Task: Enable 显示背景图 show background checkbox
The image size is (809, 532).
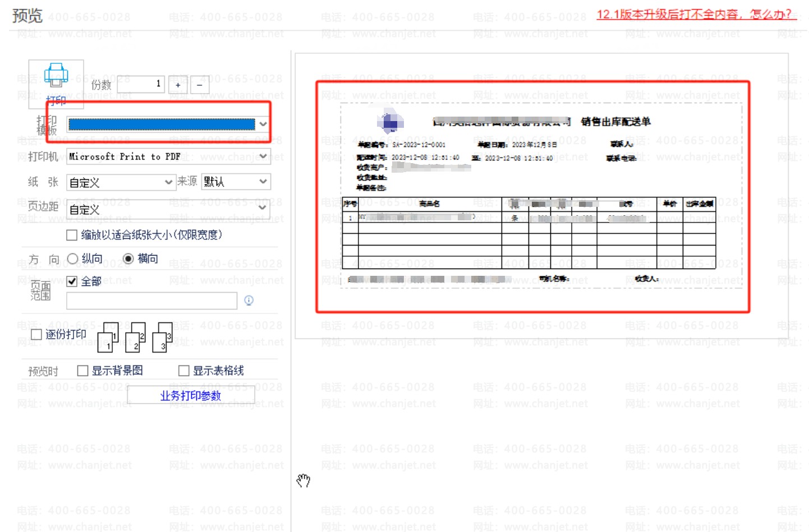Action: [x=82, y=371]
